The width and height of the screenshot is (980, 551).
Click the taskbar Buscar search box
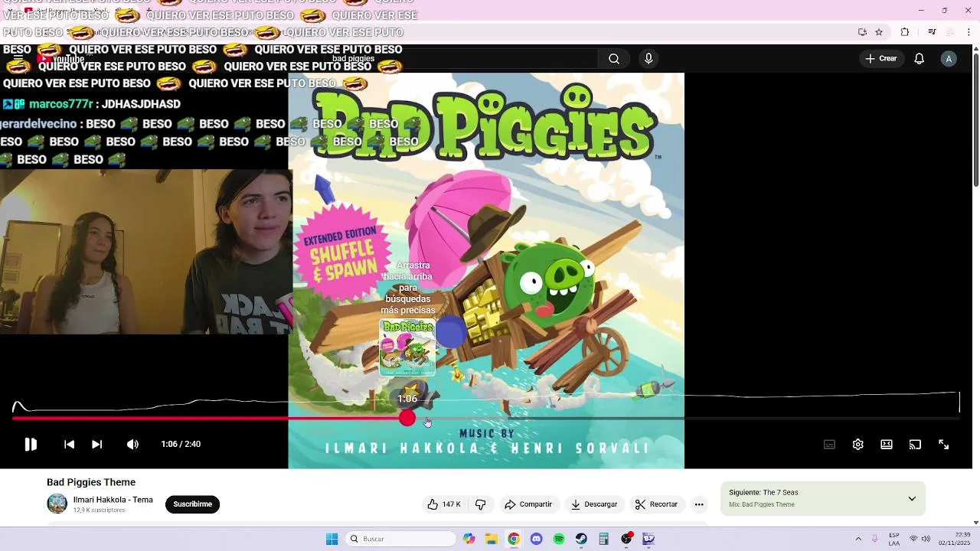coord(401,539)
